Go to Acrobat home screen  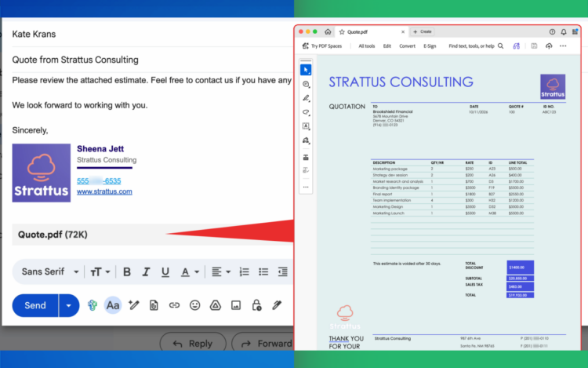(x=328, y=32)
